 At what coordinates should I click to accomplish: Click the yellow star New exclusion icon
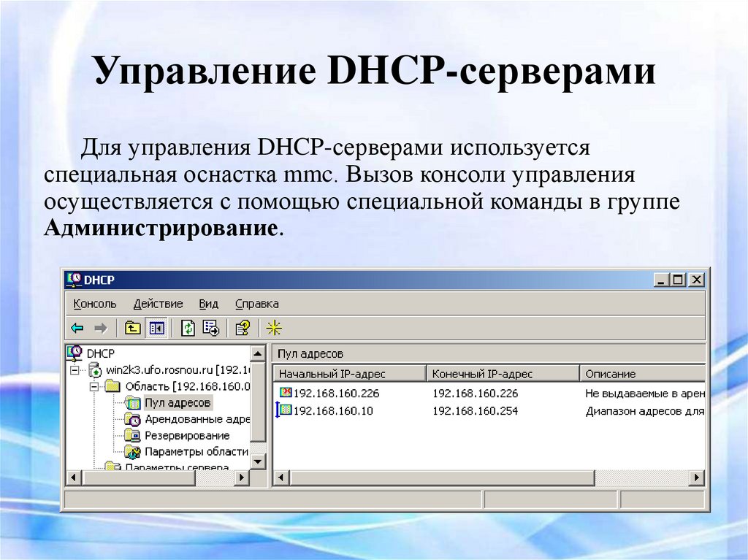pyautogui.click(x=274, y=328)
